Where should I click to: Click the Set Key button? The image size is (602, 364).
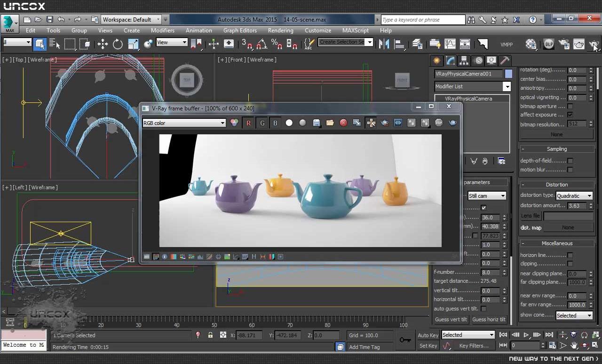pyautogui.click(x=428, y=346)
